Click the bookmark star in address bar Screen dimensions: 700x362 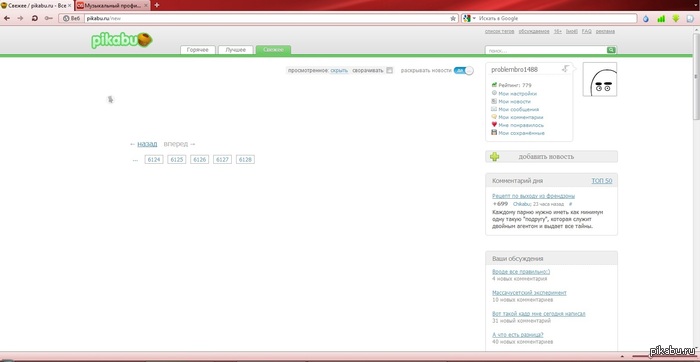point(453,18)
